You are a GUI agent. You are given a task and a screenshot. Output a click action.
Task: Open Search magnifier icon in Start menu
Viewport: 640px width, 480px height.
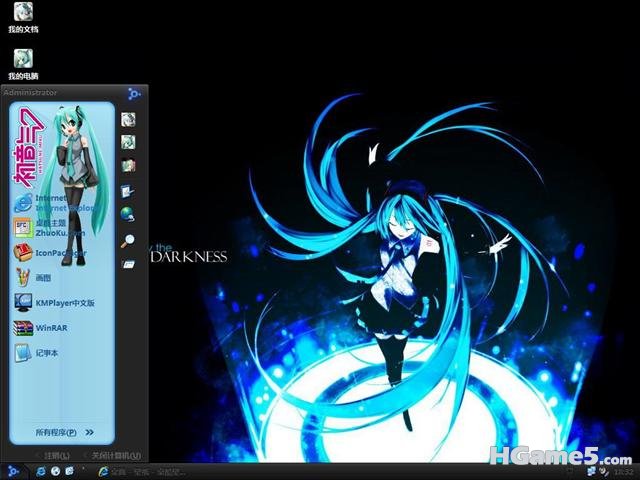[x=128, y=240]
